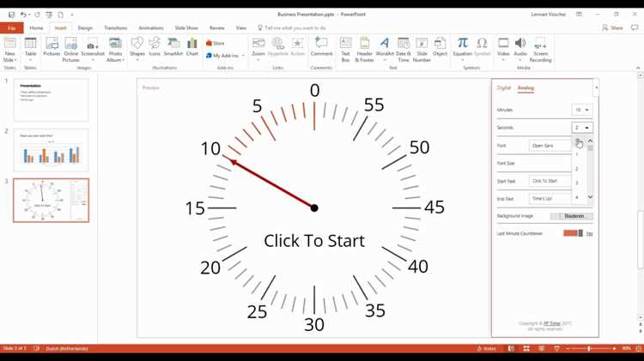
Task: Open the Equation tool
Action: (463, 49)
